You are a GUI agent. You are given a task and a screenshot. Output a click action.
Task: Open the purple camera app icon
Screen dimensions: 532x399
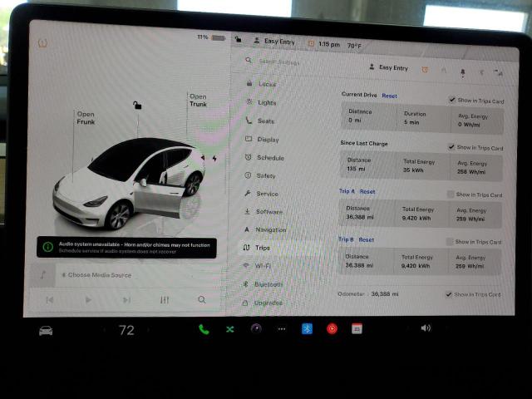pos(256,328)
